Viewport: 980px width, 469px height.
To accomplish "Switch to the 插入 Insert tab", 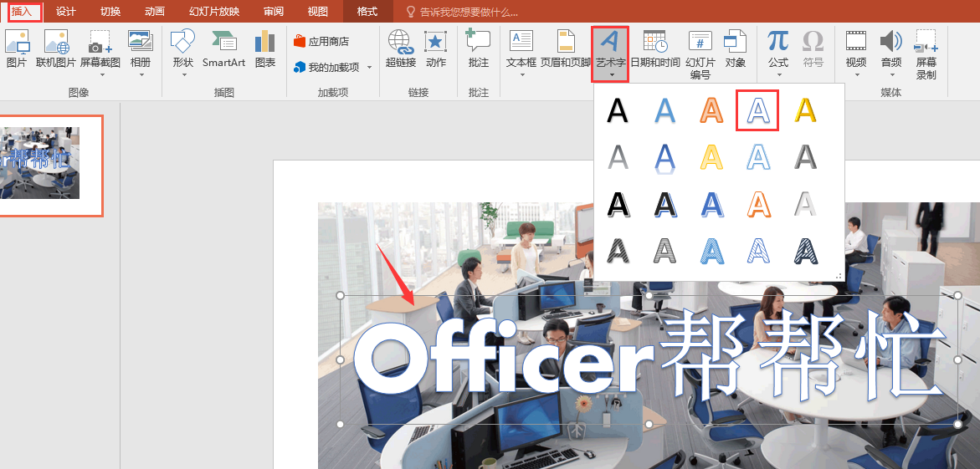I will coord(21,11).
